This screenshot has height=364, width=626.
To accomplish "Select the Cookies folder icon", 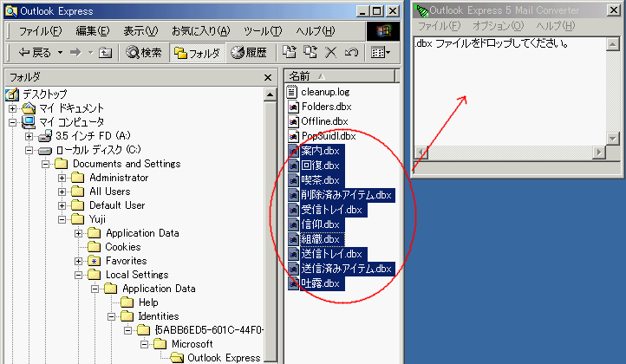I will 95,247.
